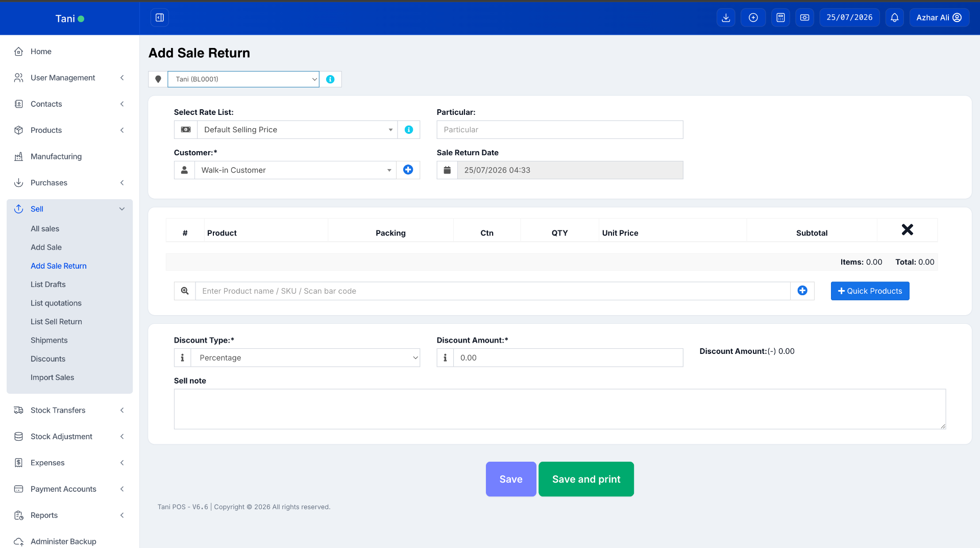Viewport: 980px width, 548px height.
Task: Click the Discount Amount input
Action: (x=568, y=358)
